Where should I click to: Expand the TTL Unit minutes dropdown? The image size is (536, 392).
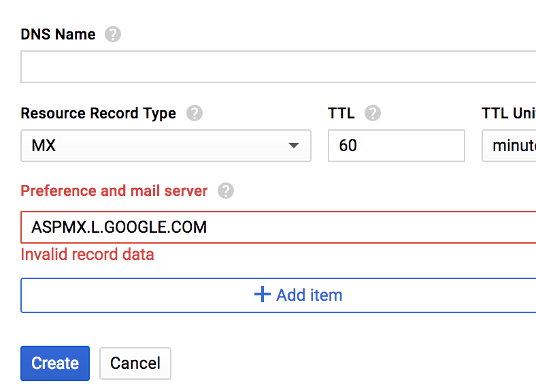(x=509, y=146)
